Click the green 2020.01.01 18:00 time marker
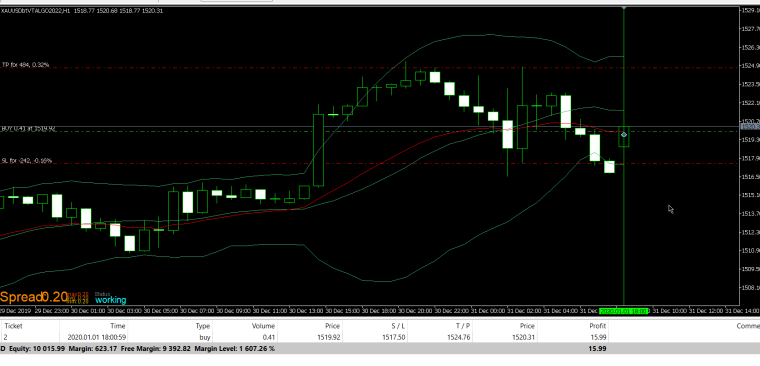Viewport: 760px width, 366px height. click(624, 311)
